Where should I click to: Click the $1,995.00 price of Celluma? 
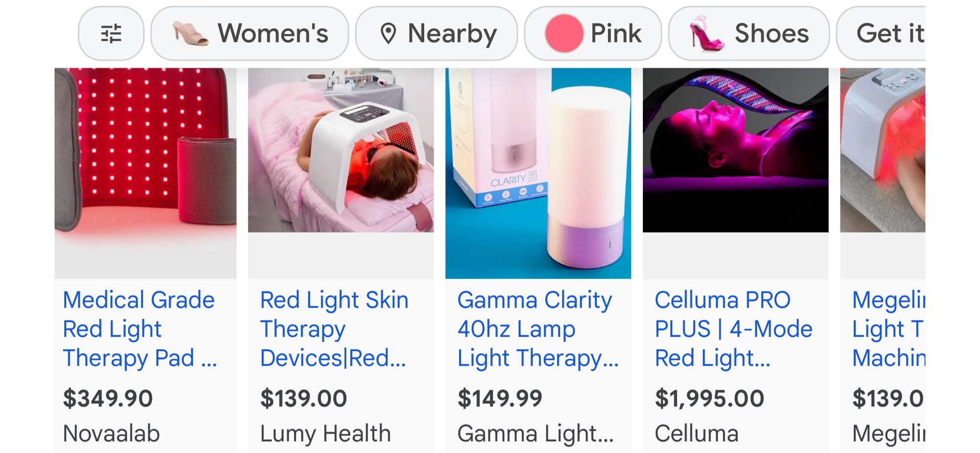tap(709, 398)
